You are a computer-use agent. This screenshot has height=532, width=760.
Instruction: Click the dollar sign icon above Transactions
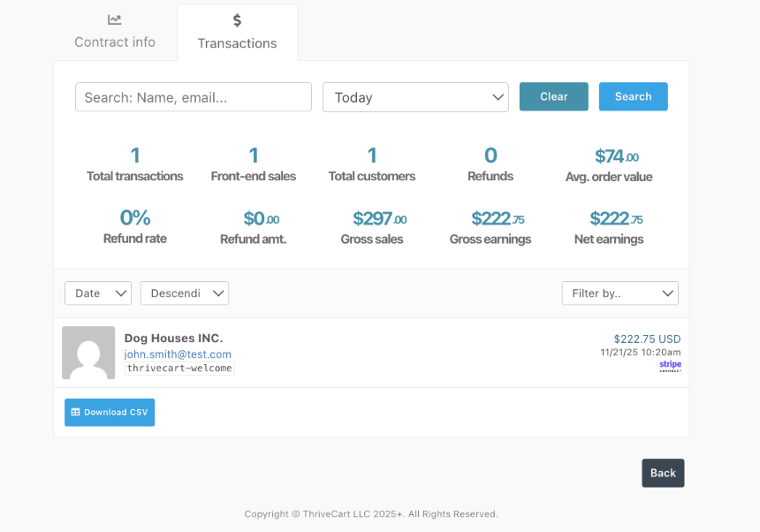click(237, 20)
